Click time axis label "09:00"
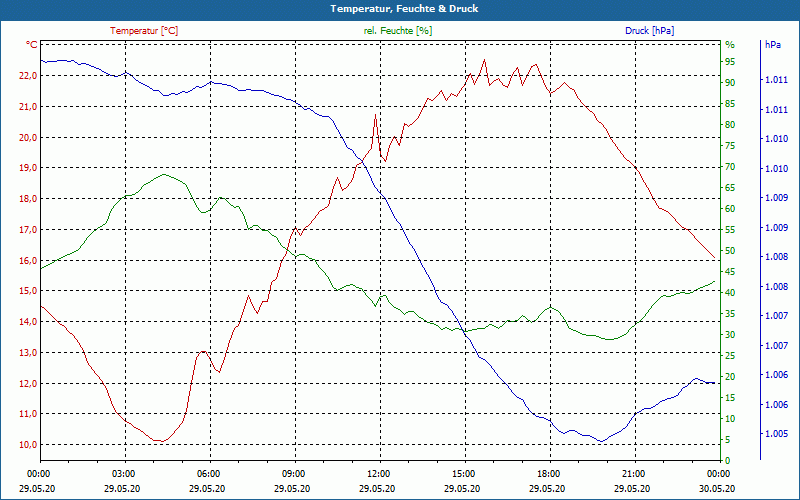800x500 pixels. click(293, 474)
